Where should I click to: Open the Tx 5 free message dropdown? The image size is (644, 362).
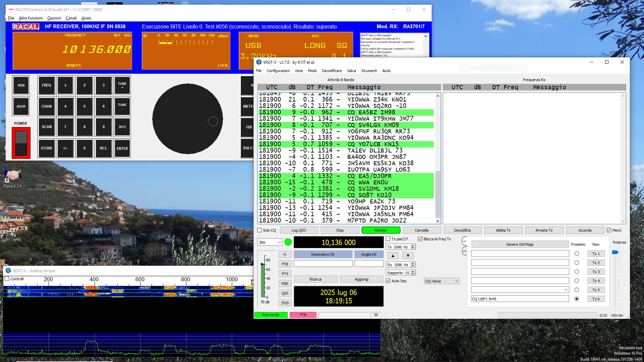566,290
